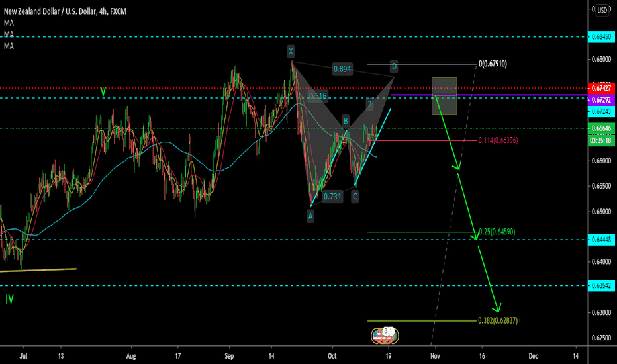Click the harmonic pattern point X label

(291, 51)
